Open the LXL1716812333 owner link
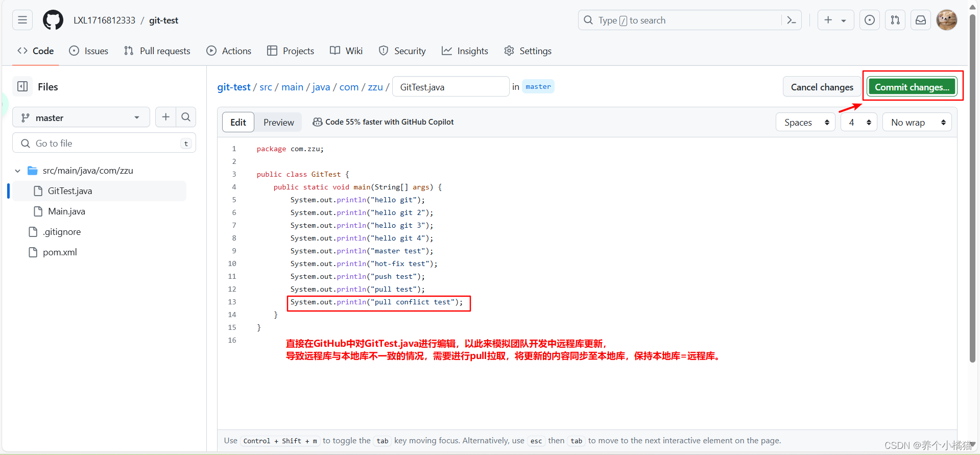Screen dimensions: 980x455 point(104,20)
